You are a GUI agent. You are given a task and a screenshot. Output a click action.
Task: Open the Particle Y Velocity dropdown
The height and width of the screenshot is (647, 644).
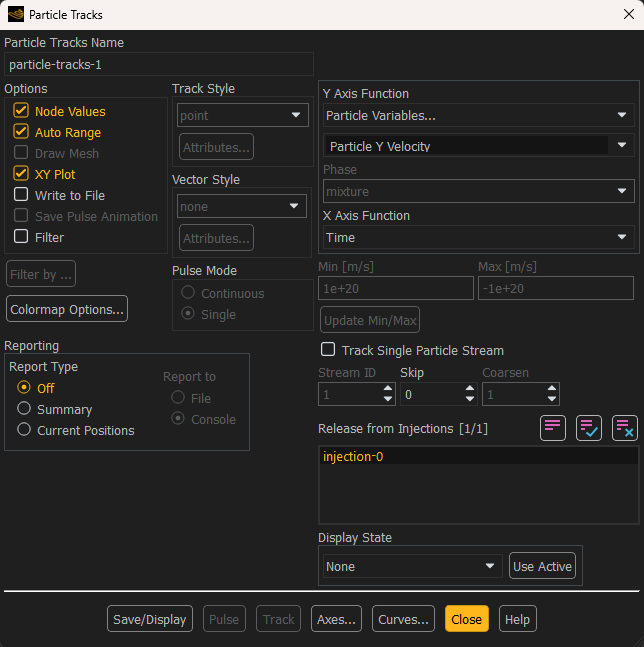478,146
